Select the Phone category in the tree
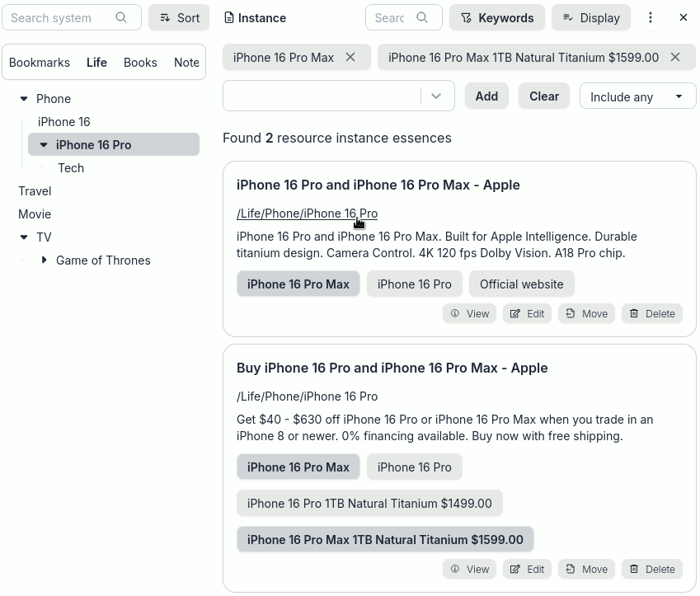700x596 pixels. click(54, 99)
